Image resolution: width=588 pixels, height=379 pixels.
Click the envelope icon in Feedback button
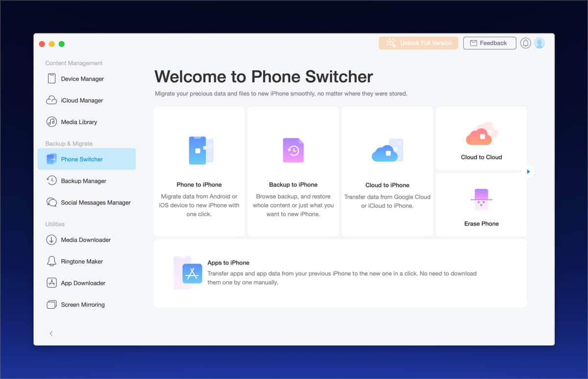(x=473, y=43)
